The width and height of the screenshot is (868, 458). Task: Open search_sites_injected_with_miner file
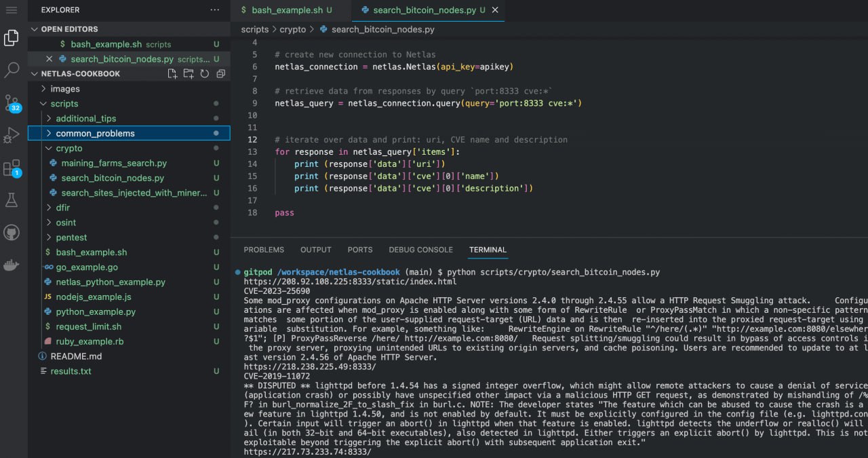point(129,193)
